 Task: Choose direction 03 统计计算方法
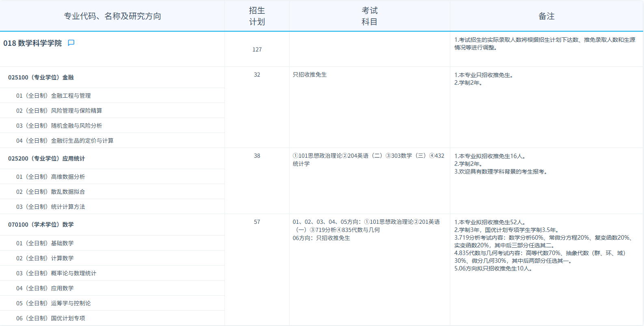tap(51, 207)
